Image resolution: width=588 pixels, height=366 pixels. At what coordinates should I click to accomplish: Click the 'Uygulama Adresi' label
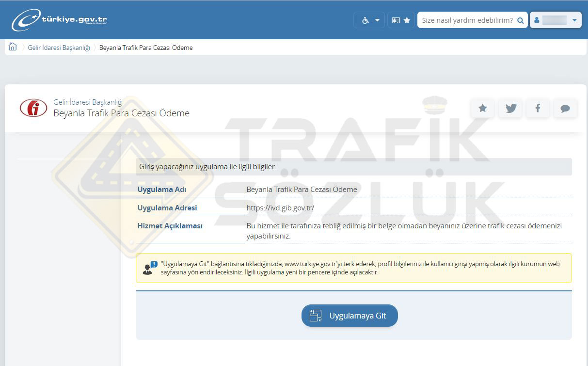(x=167, y=208)
